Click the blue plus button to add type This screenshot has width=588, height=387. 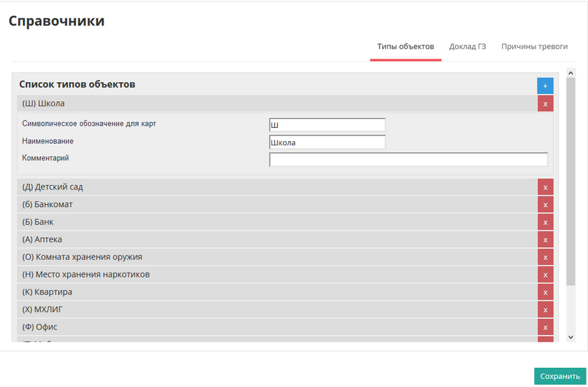point(545,86)
